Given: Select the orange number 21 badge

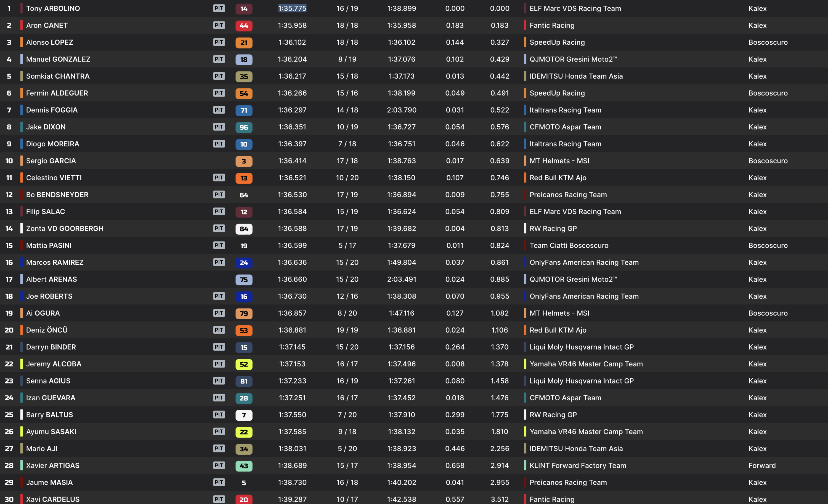Looking at the screenshot, I should 244,43.
